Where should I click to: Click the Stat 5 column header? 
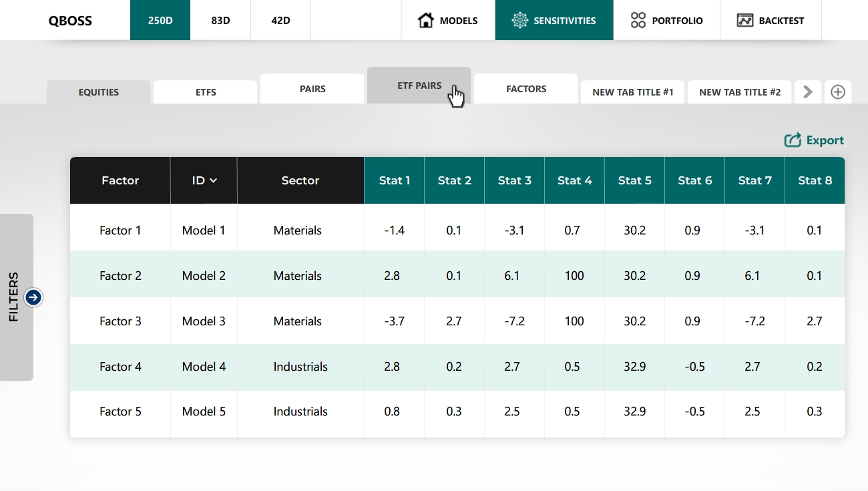pyautogui.click(x=634, y=180)
